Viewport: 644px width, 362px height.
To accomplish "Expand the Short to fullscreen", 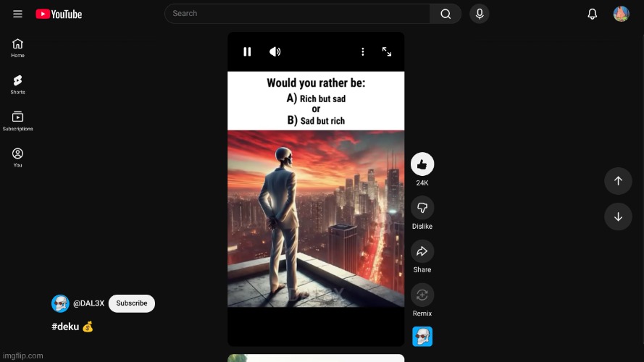I will pos(387,51).
